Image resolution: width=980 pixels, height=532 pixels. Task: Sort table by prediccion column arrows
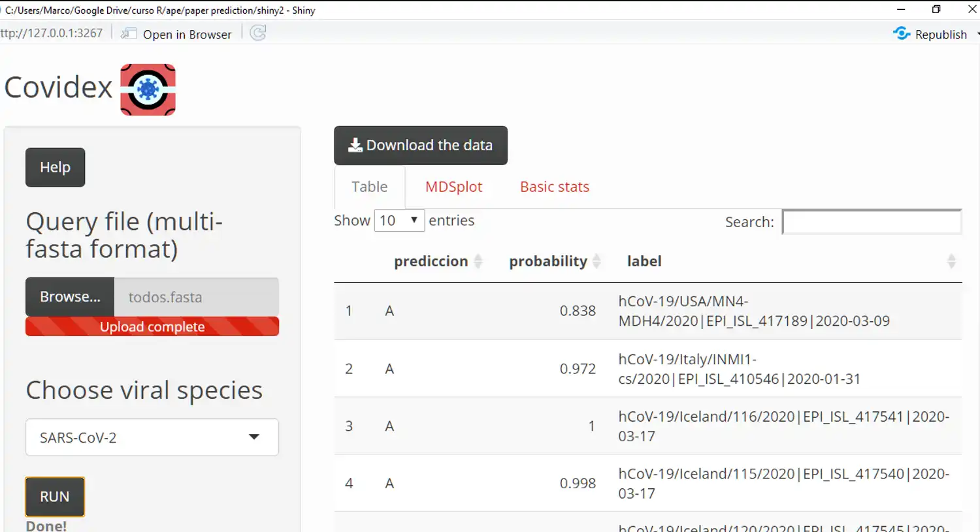click(x=478, y=261)
